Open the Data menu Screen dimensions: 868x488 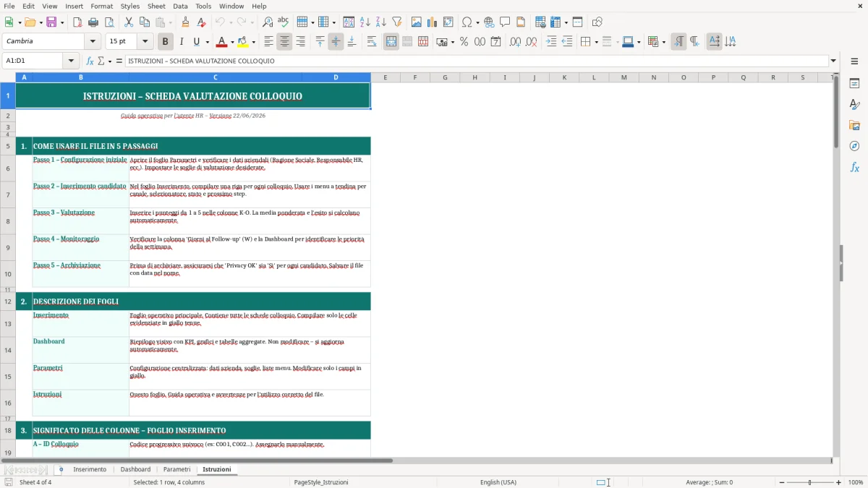coord(181,6)
